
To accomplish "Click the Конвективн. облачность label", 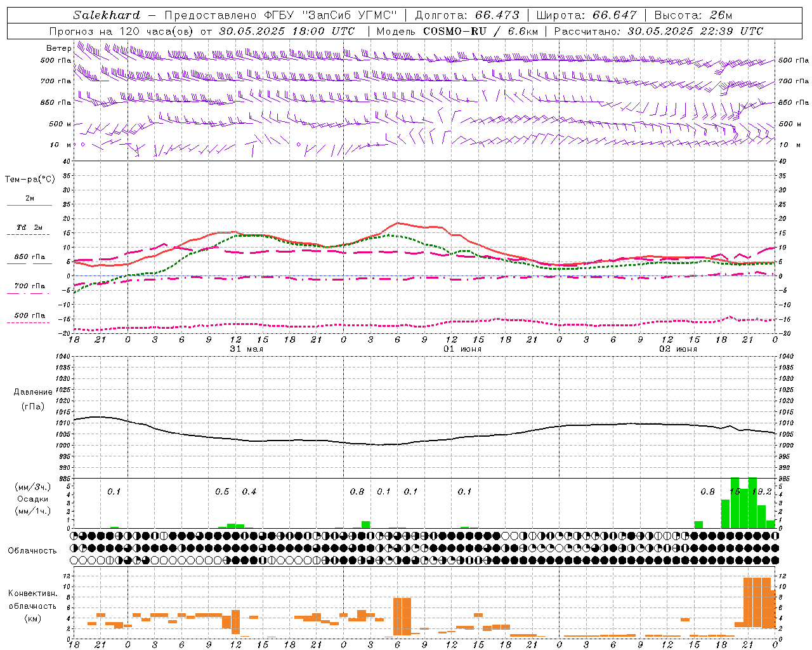I will point(32,600).
